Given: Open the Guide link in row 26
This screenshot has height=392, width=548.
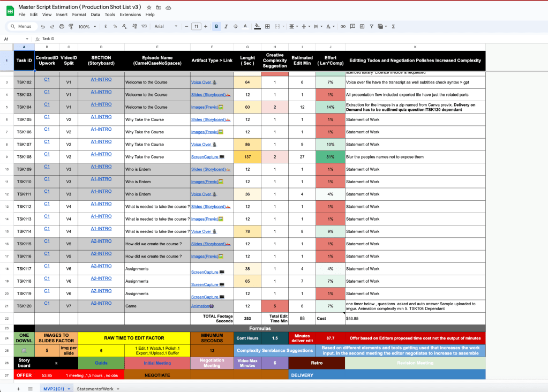Looking at the screenshot, I should [x=101, y=363].
